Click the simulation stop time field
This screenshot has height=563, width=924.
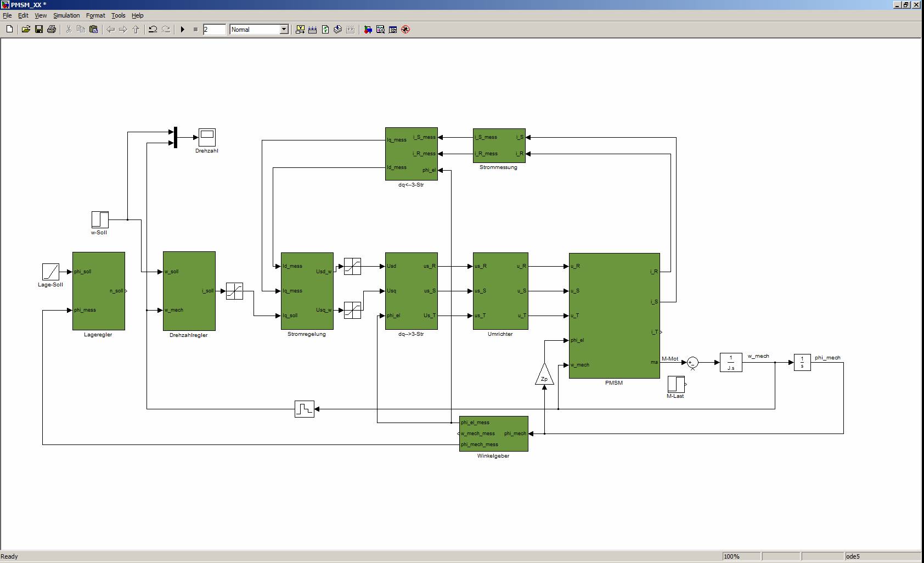(x=214, y=30)
